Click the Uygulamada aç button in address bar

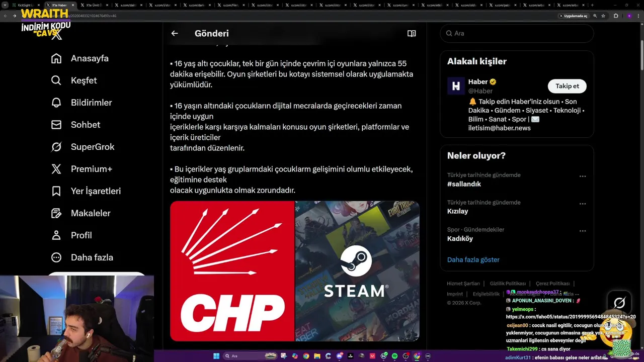tap(574, 16)
